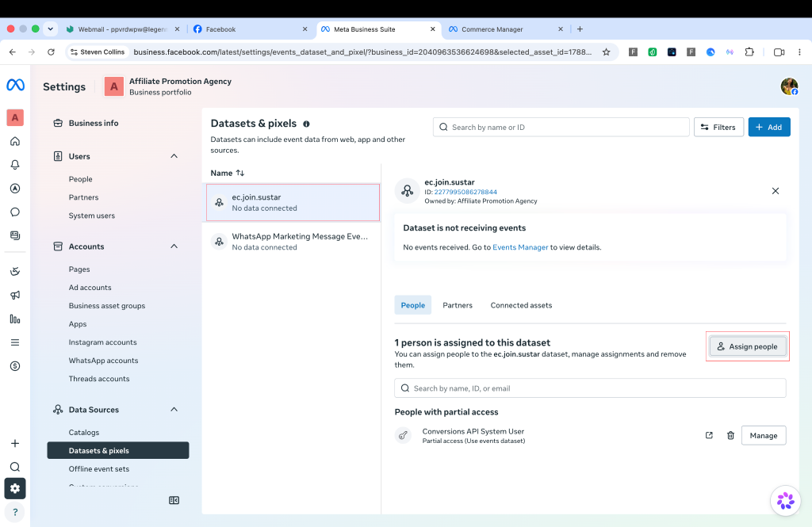Open the Filters button
This screenshot has height=527, width=812.
718,128
